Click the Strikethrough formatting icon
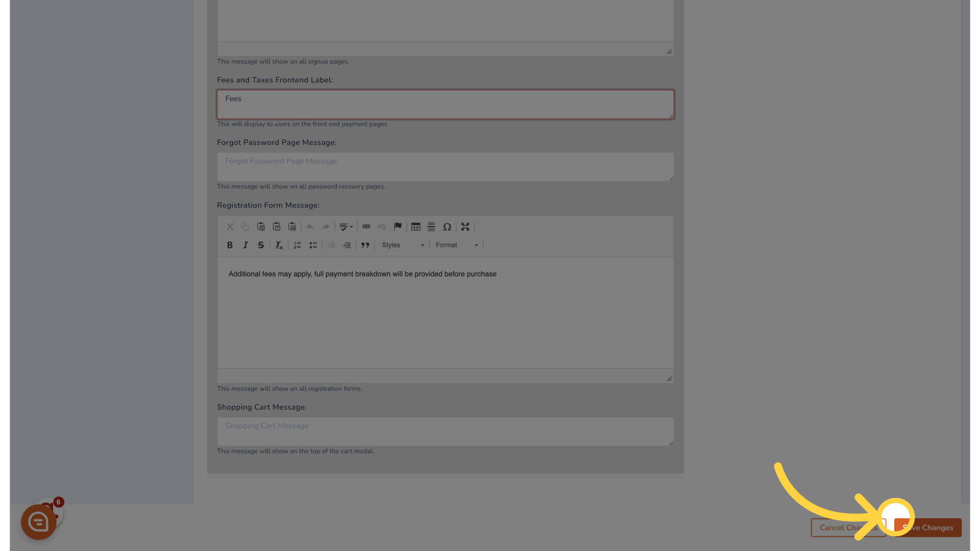This screenshot has width=980, height=551. (x=261, y=245)
